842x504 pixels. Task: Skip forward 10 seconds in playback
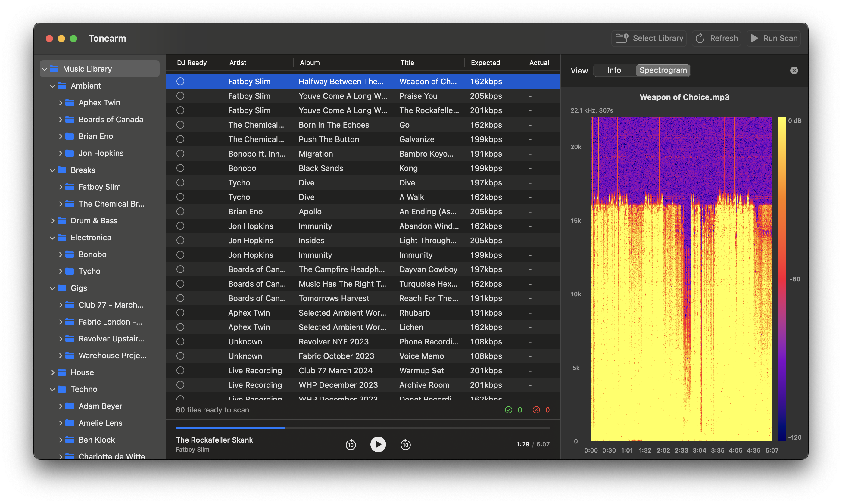tap(405, 444)
